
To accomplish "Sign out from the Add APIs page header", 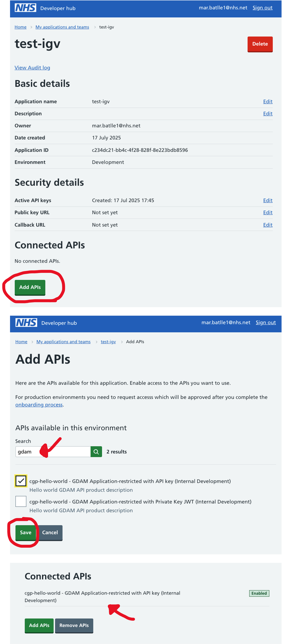I will [266, 322].
